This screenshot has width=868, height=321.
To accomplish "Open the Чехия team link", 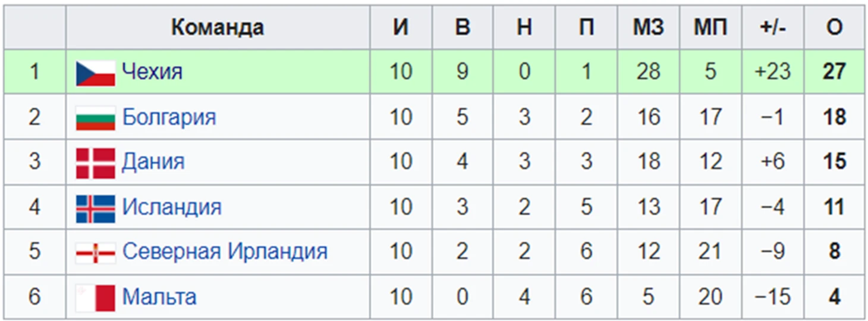I will [152, 72].
